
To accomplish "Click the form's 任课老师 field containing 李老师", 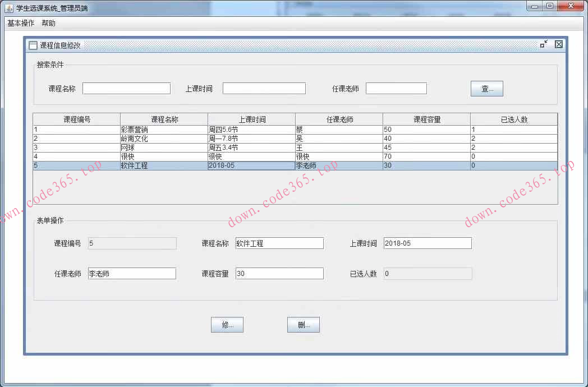I will pos(132,274).
